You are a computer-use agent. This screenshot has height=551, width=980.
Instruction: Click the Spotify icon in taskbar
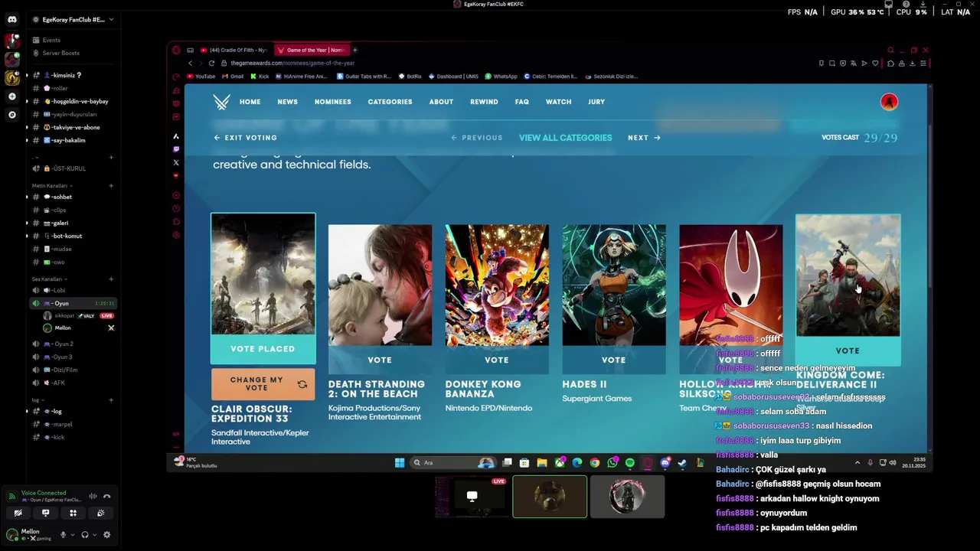click(x=629, y=462)
